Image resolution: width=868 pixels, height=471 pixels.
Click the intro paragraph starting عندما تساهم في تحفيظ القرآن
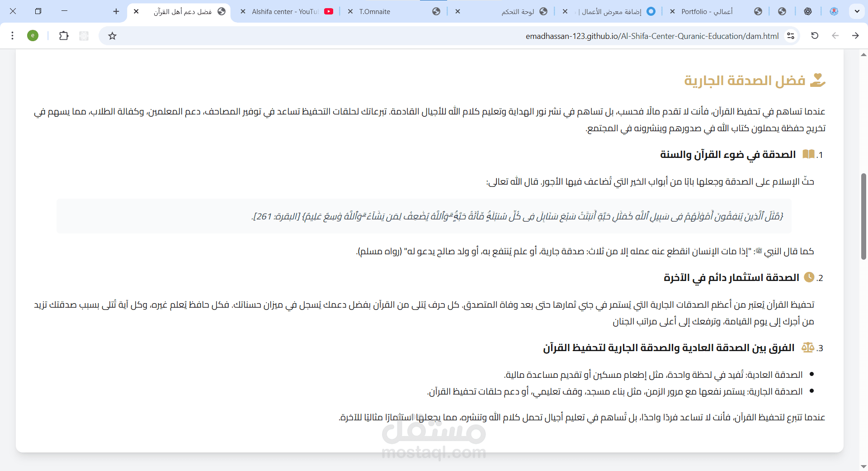point(429,120)
